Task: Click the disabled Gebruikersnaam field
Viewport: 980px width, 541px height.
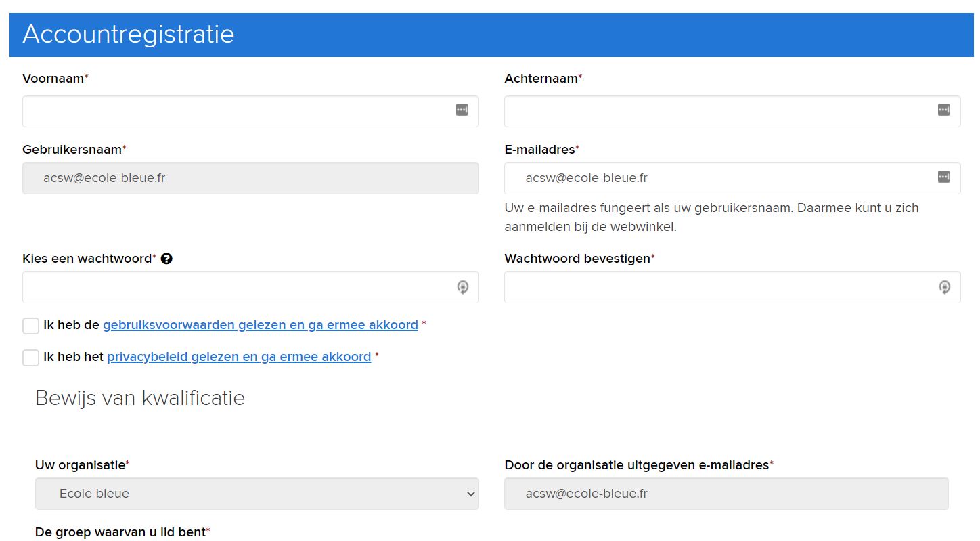Action: pos(250,178)
